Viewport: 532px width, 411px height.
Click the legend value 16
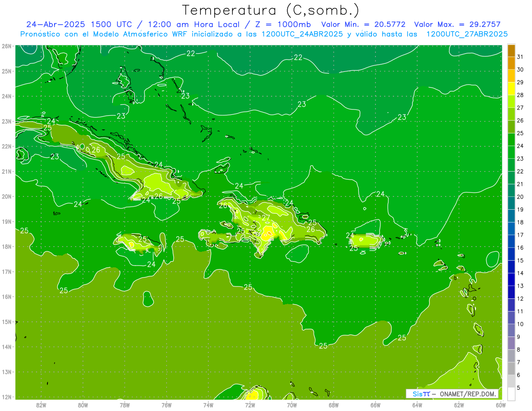tap(520, 247)
